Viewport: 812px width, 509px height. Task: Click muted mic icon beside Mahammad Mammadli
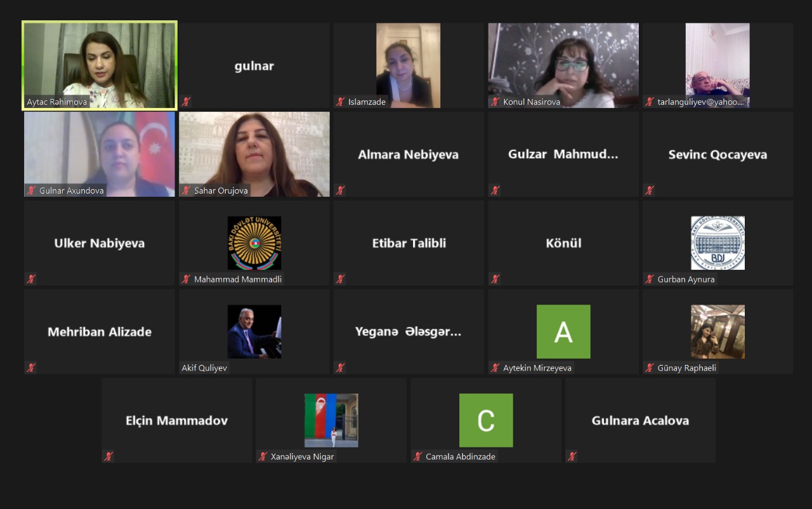(x=186, y=279)
